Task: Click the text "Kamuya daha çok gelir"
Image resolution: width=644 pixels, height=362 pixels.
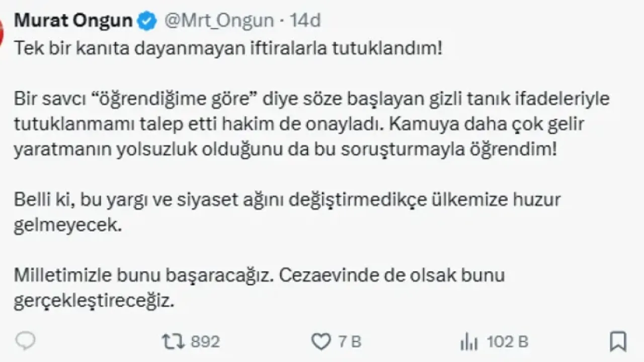Action: pos(490,124)
